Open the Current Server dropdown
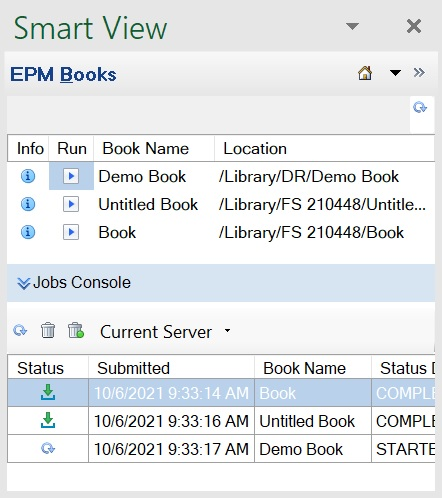Screen dimensions: 442x498 [227, 331]
